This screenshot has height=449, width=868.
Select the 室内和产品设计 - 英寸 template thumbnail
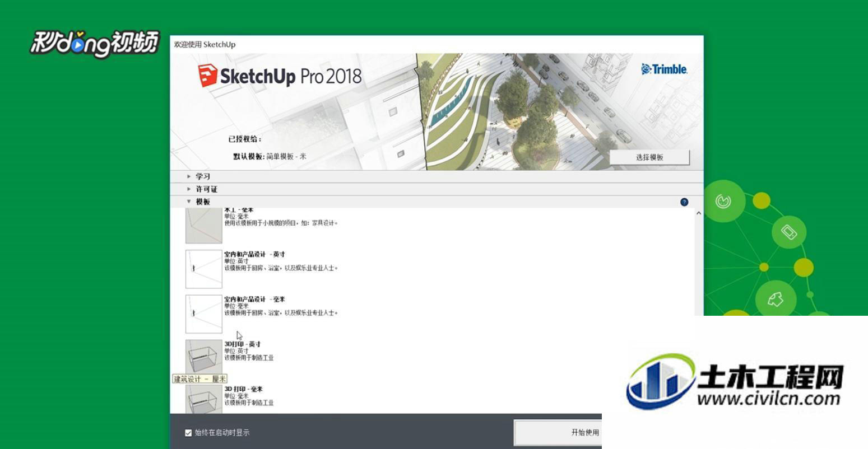[204, 269]
